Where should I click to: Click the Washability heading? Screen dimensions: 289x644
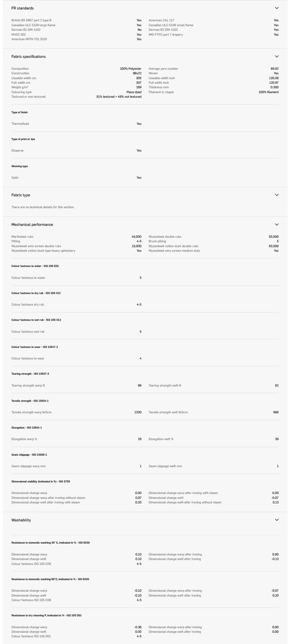coord(21,520)
